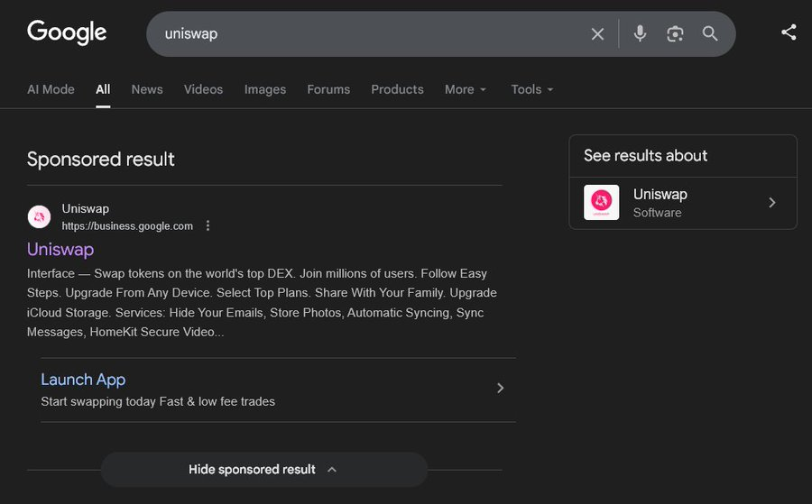Expand the More dropdown
This screenshot has width=812, height=504.
click(x=466, y=89)
